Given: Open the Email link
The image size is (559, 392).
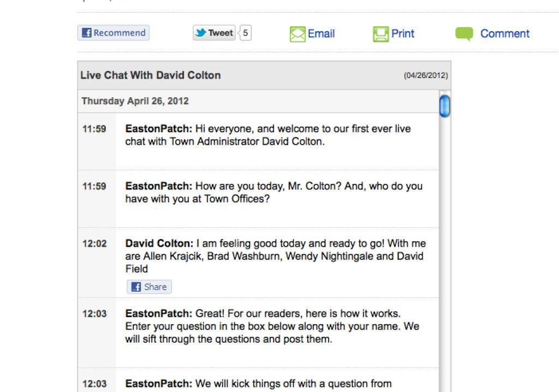Looking at the screenshot, I should (x=321, y=34).
